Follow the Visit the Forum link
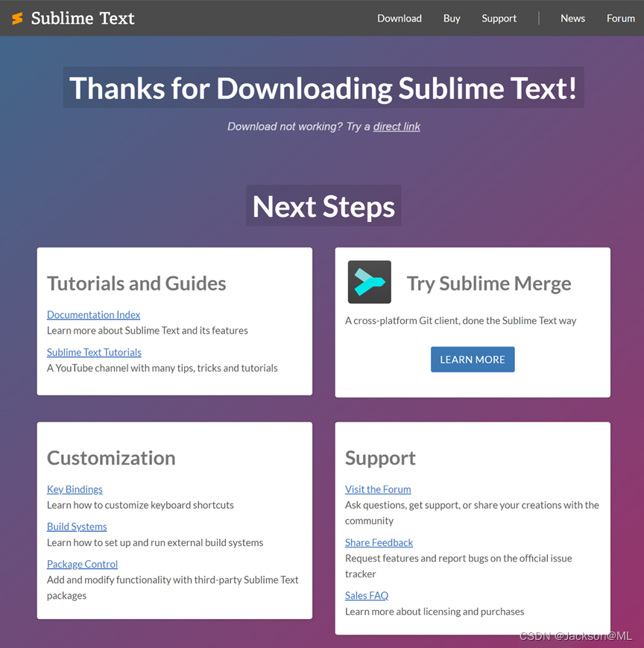The width and height of the screenshot is (644, 648). [x=378, y=489]
